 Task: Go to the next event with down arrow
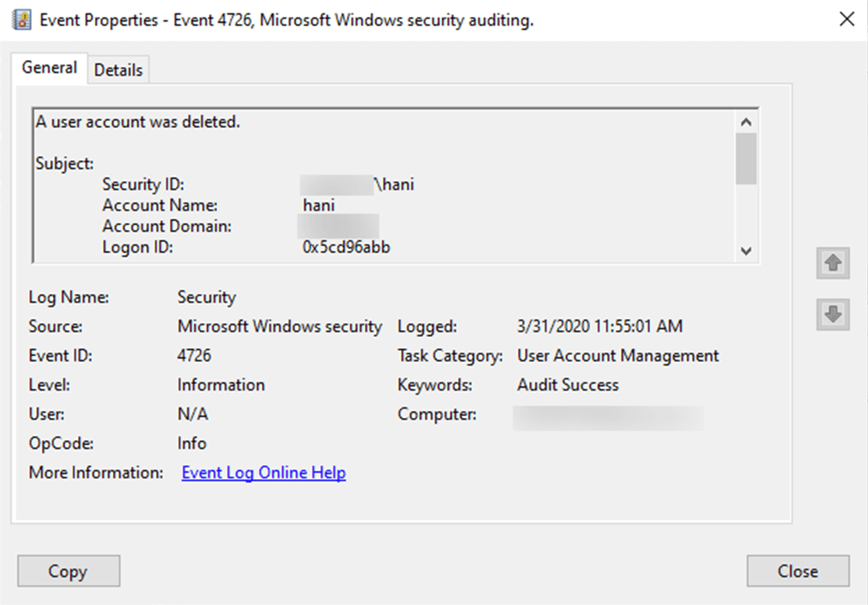pyautogui.click(x=833, y=315)
